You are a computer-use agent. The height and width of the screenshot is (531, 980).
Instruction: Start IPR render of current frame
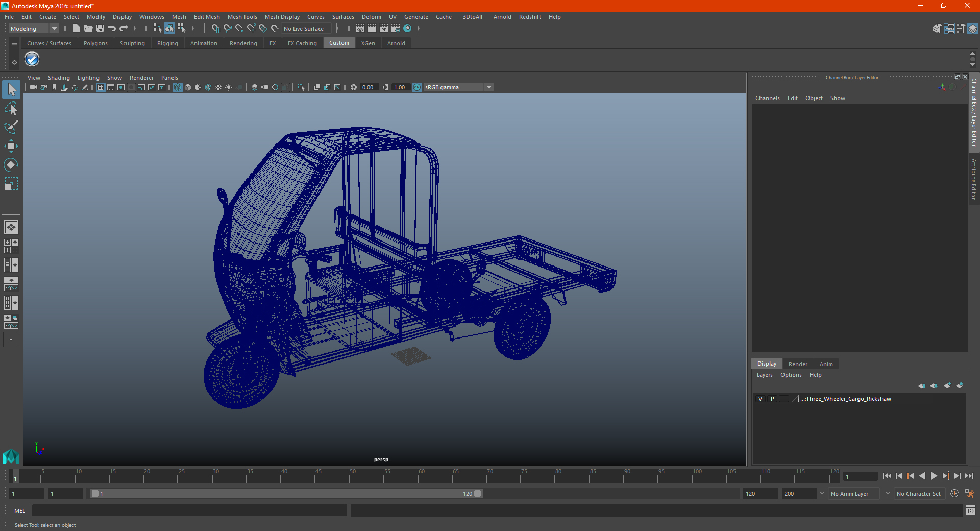(384, 29)
